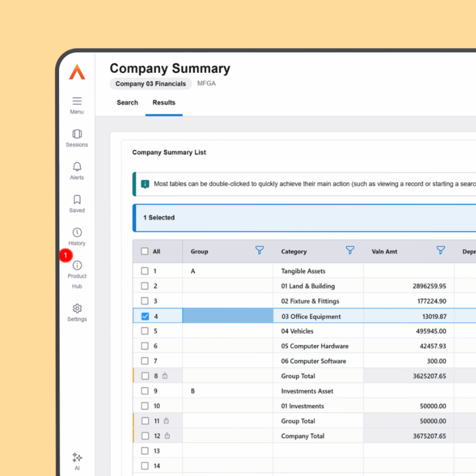Click the lock icon on row 12

point(168,435)
